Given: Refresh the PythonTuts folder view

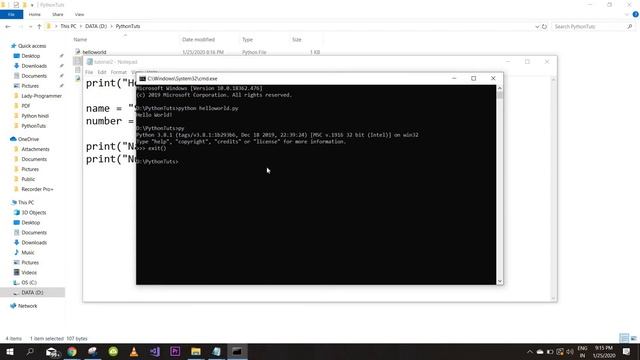Looking at the screenshot, I should (x=544, y=26).
